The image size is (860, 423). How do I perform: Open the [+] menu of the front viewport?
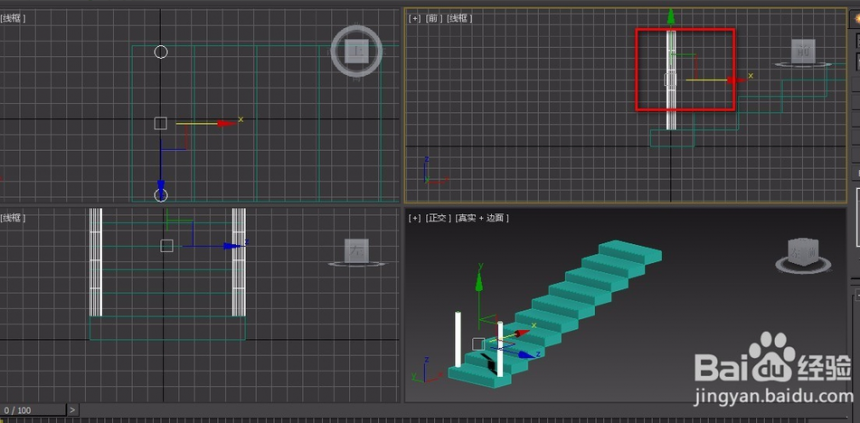tap(414, 18)
